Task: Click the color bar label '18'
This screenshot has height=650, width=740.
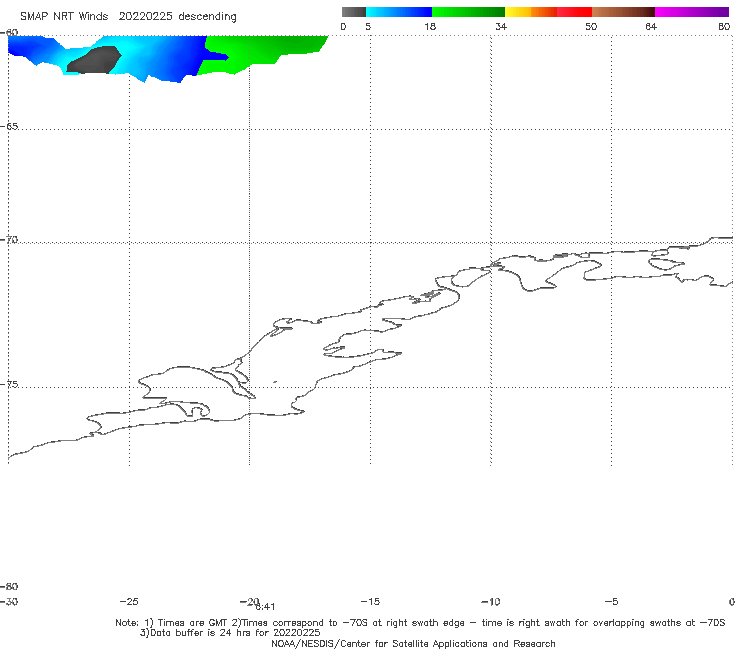Action: coord(430,26)
